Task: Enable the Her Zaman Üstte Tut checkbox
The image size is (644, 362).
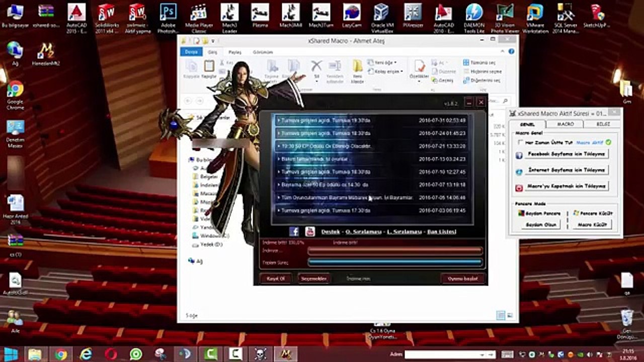Action: [x=520, y=143]
